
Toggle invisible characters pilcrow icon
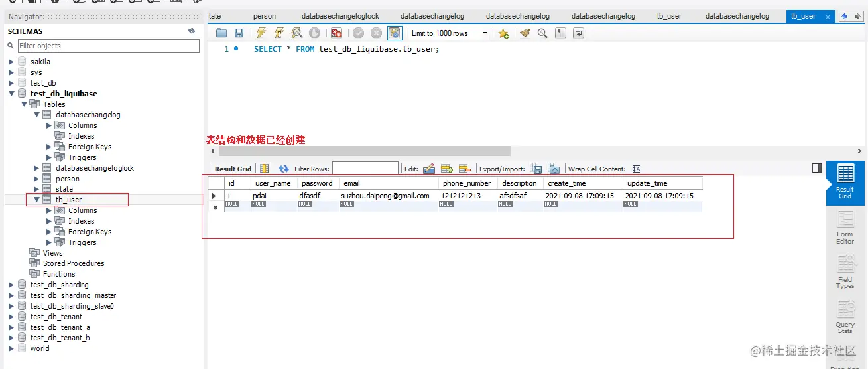pos(560,33)
